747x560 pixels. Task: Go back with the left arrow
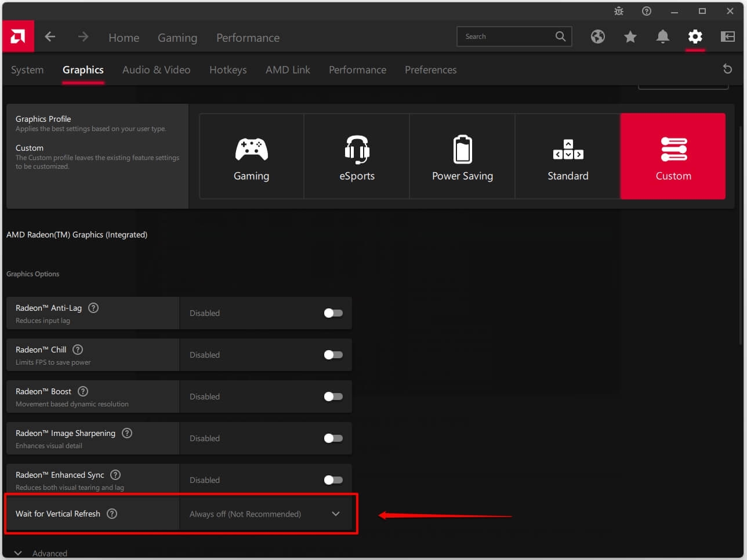click(50, 37)
